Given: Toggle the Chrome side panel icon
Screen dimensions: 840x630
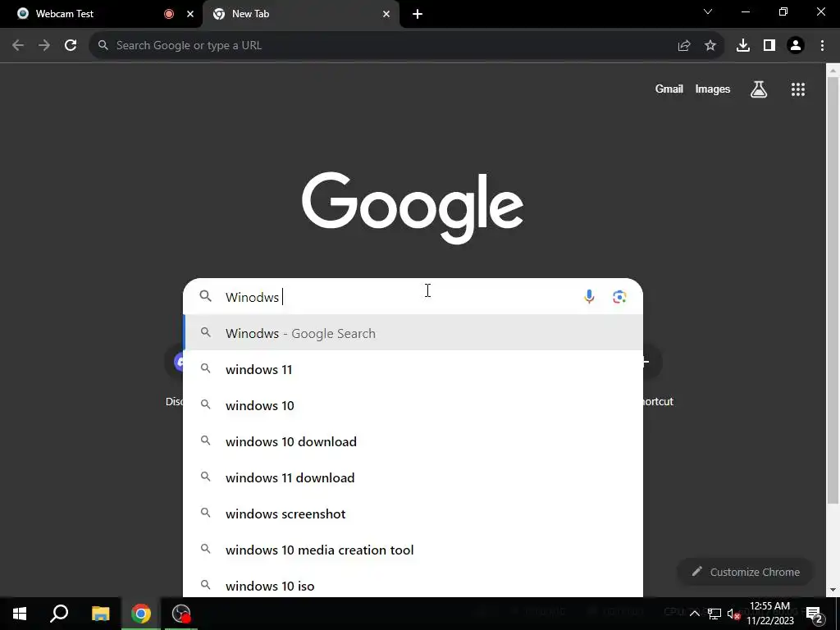Looking at the screenshot, I should 769,46.
